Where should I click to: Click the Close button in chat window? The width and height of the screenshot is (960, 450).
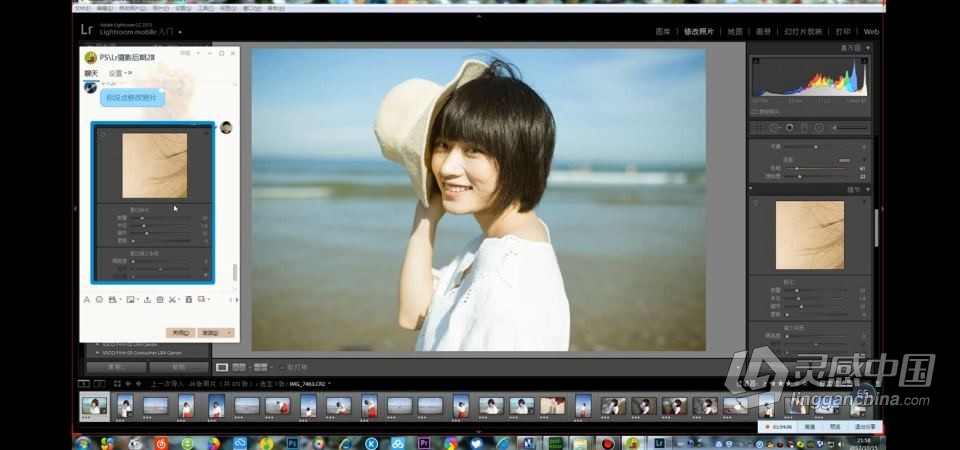click(x=180, y=332)
